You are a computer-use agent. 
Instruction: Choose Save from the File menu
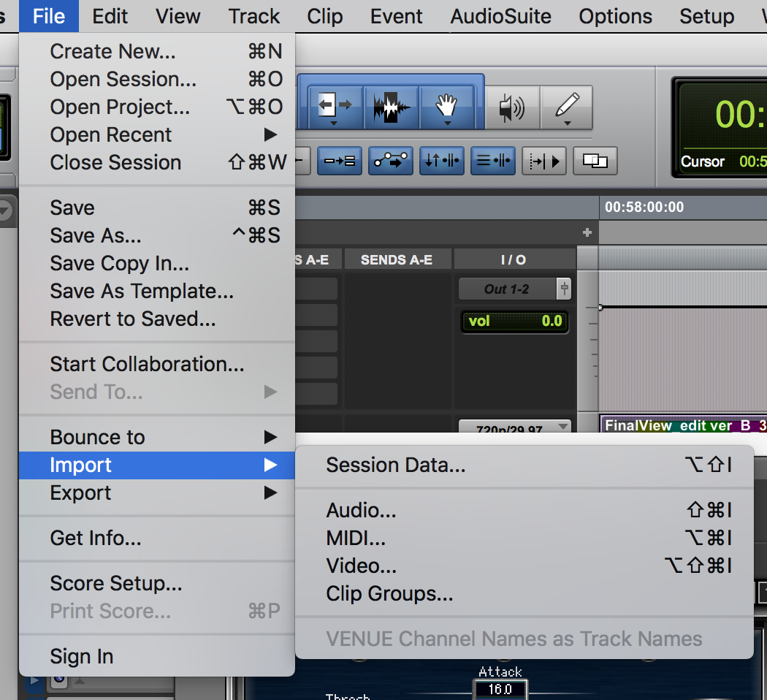[156, 208]
